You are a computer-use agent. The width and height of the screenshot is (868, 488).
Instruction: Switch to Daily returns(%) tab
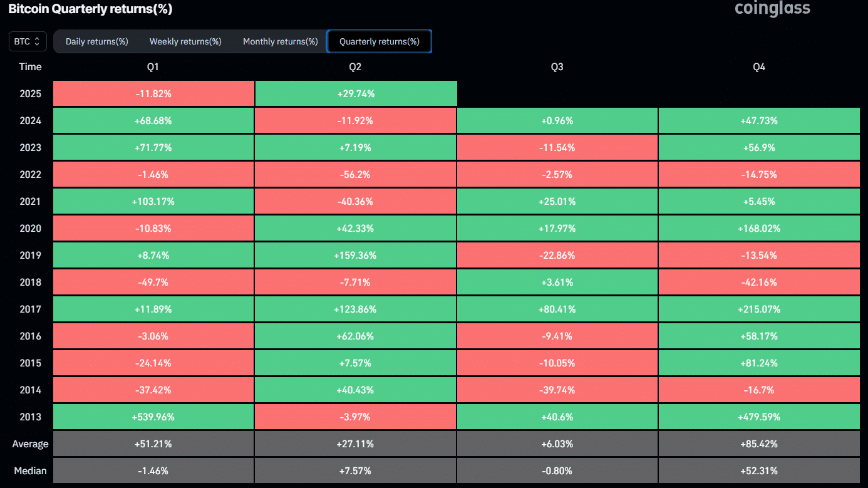pos(97,41)
